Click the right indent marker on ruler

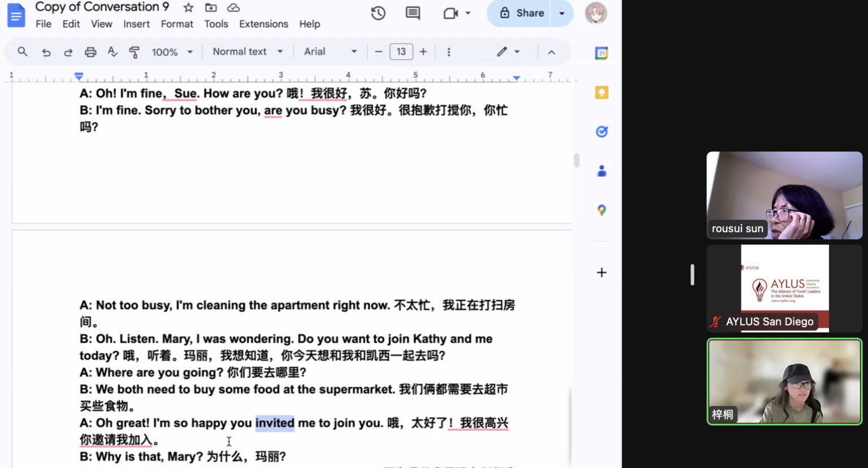tap(516, 77)
